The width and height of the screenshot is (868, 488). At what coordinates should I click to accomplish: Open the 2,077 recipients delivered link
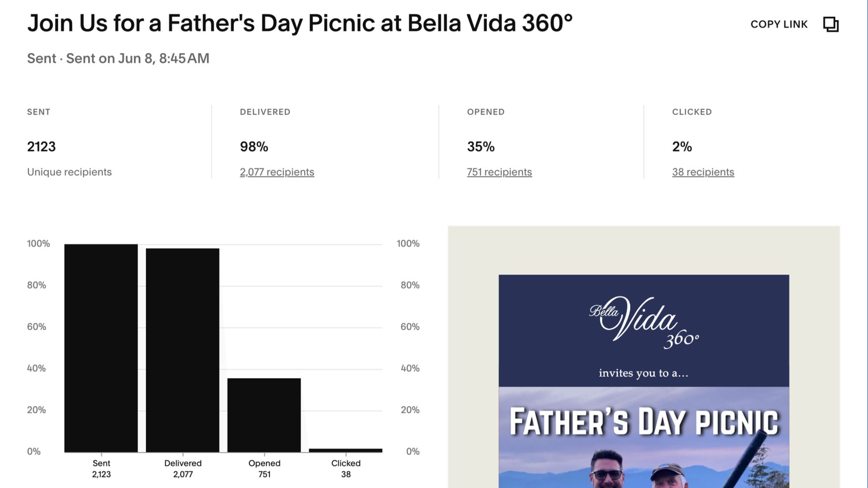(277, 172)
